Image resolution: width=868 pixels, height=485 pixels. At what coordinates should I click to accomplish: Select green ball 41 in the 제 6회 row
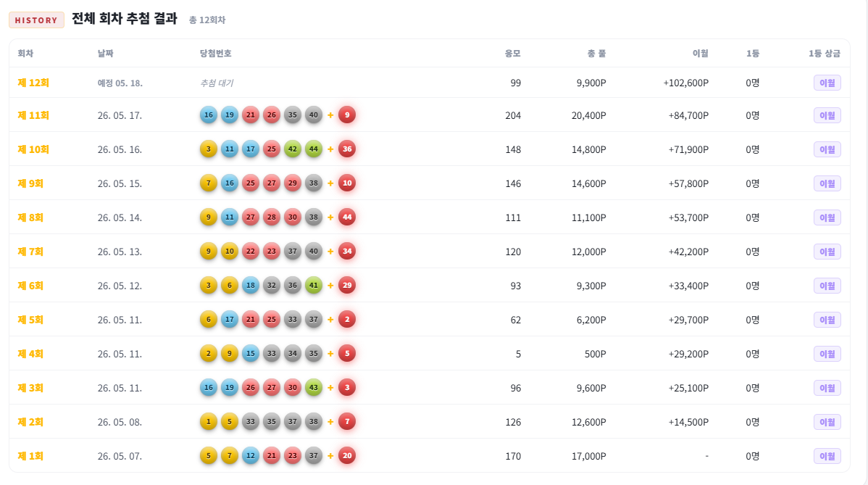(x=314, y=286)
